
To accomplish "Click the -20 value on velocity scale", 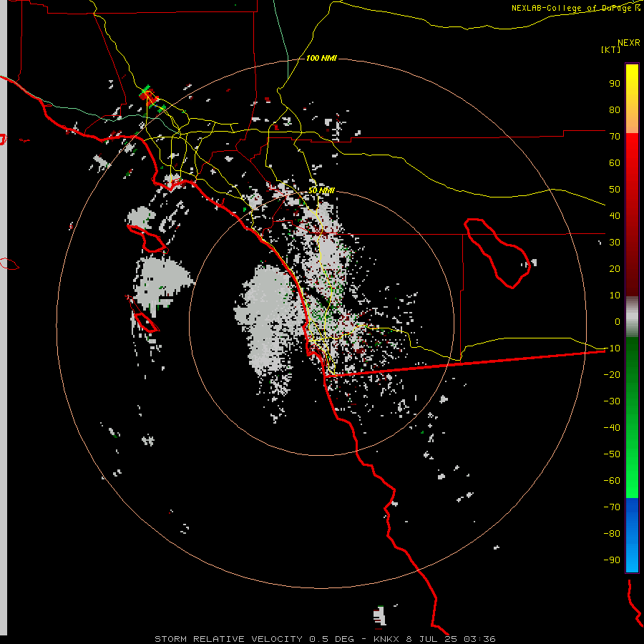I will coord(612,375).
